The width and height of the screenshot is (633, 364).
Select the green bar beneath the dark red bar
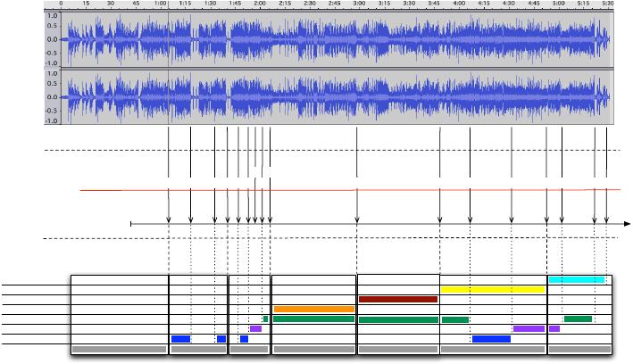(x=397, y=319)
